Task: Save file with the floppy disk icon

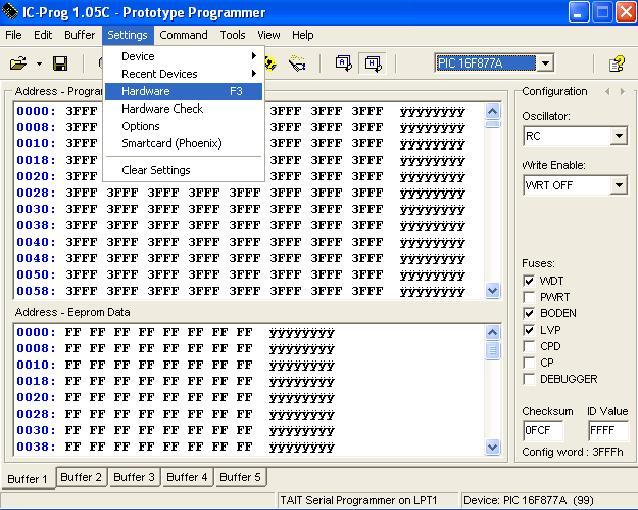Action: (x=60, y=64)
